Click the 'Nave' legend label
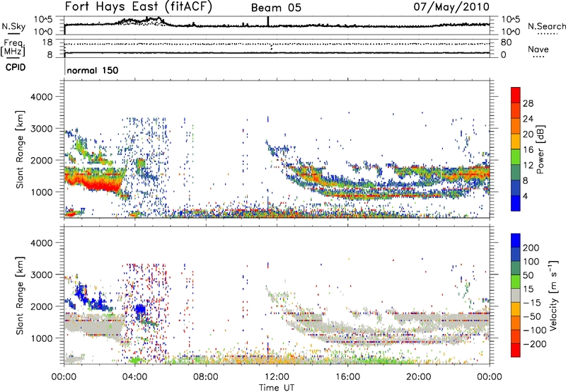566x392 pixels. 538,50
